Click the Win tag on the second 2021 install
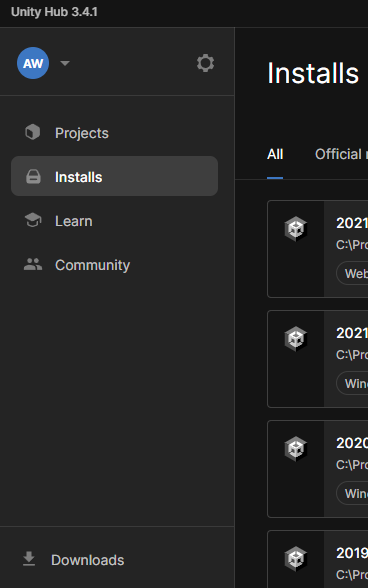 [353, 383]
